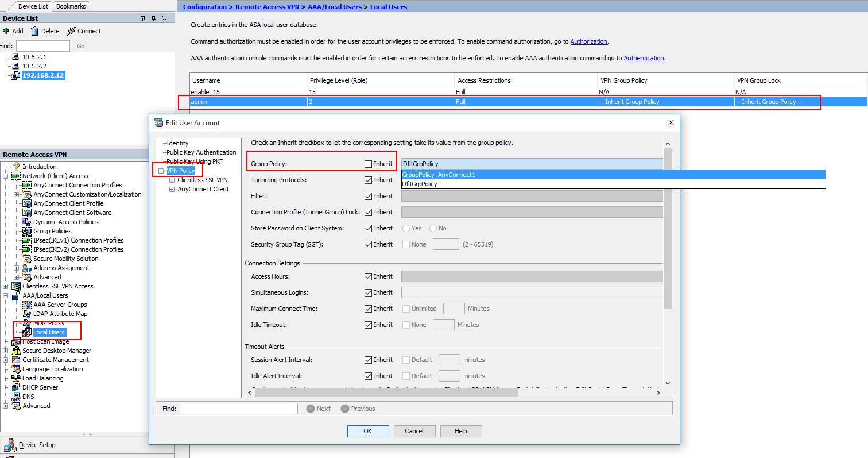Open AnyConnect Client Software icon
Screen dimensions: 868x458
27,213
